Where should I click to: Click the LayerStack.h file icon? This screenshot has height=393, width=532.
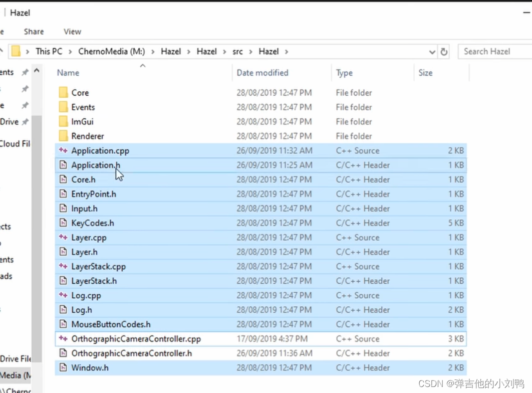coord(63,281)
